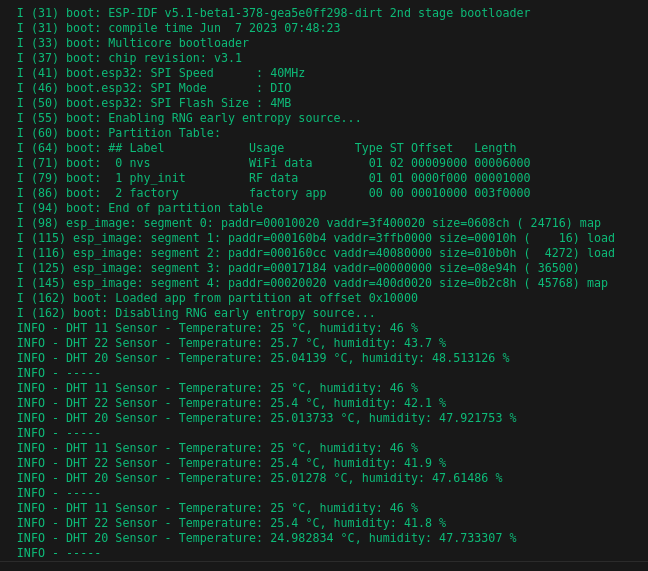Viewport: 648px width, 571px height.
Task: Click the DHT 22 reading with humidity 43.7
Action: pos(231,343)
